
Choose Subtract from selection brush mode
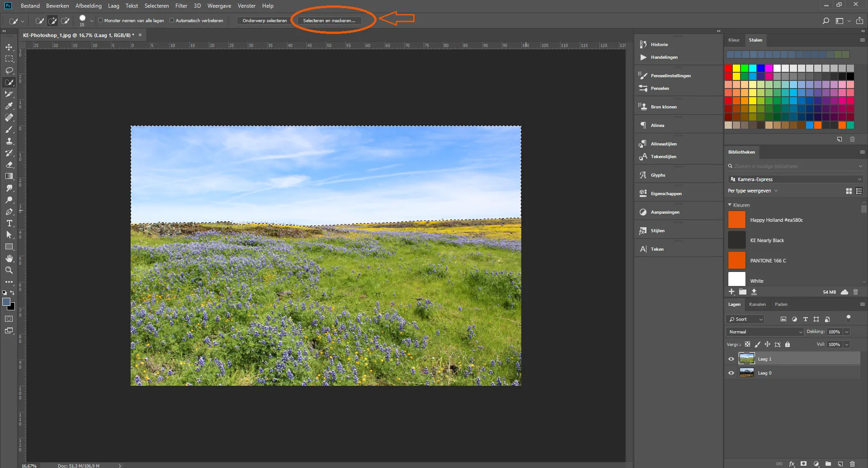[65, 21]
